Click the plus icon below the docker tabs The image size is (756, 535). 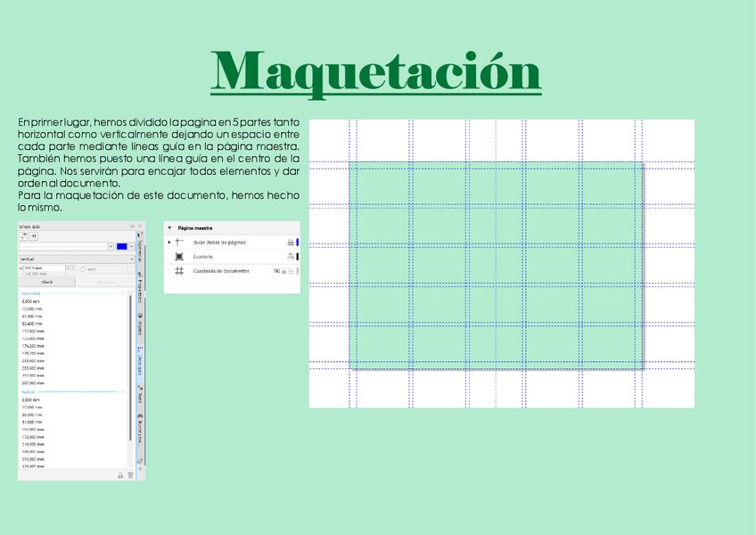pos(140,467)
